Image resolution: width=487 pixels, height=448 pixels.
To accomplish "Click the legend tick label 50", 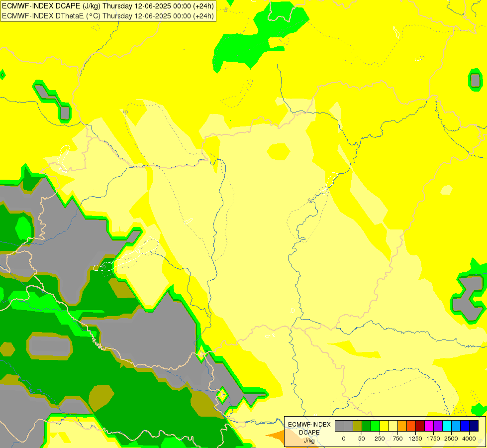I will [362, 439].
